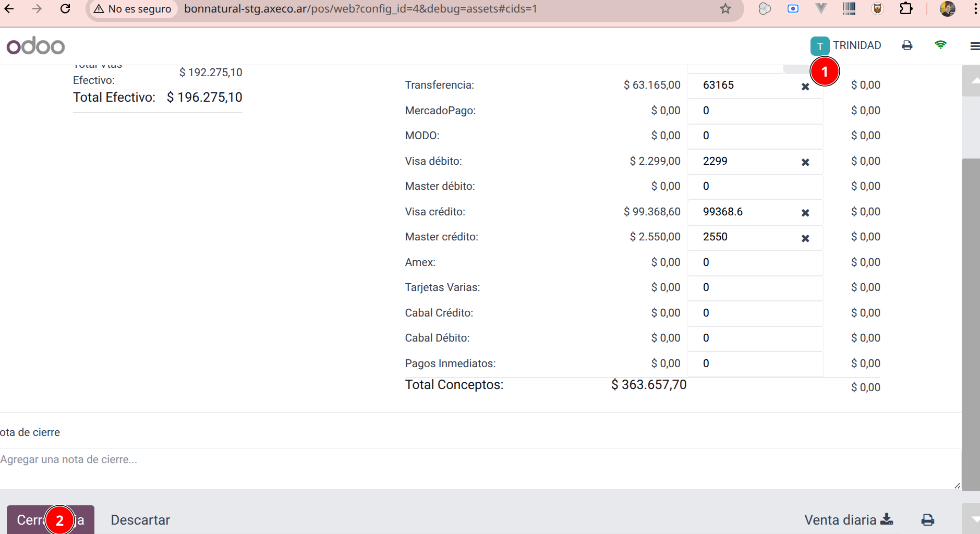Click the printer icon in the bottom bar
This screenshot has height=534, width=980.
coord(927,520)
